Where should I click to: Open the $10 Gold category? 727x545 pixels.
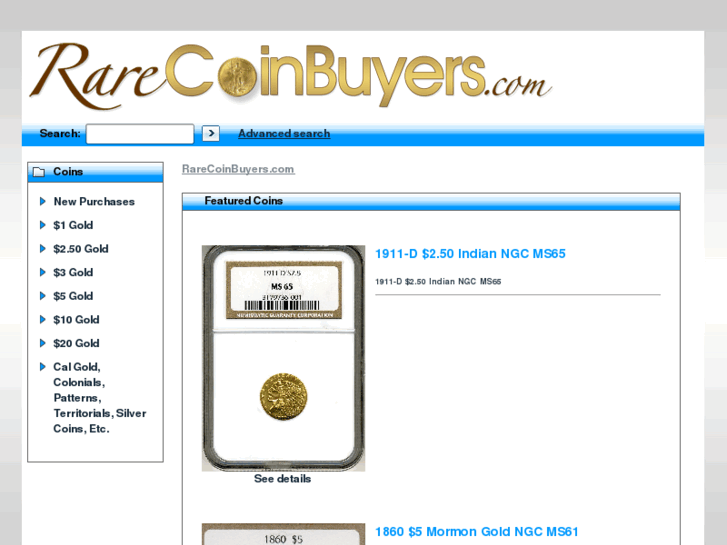click(76, 320)
